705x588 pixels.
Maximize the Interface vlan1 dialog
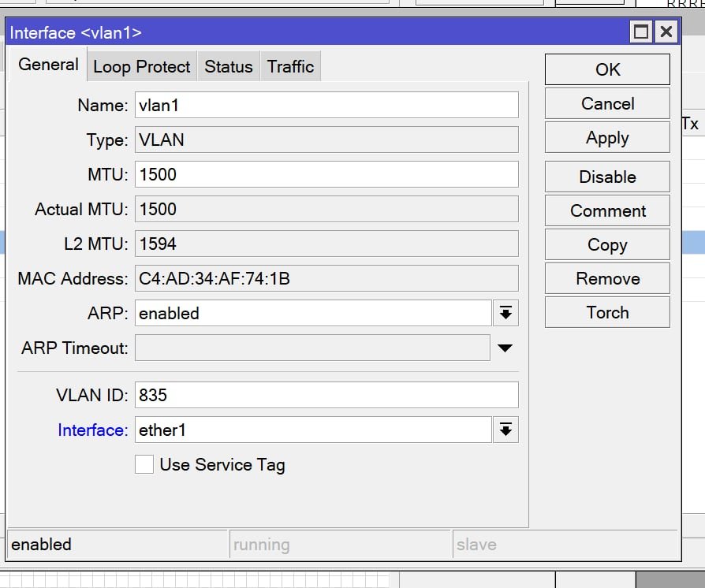click(x=641, y=32)
